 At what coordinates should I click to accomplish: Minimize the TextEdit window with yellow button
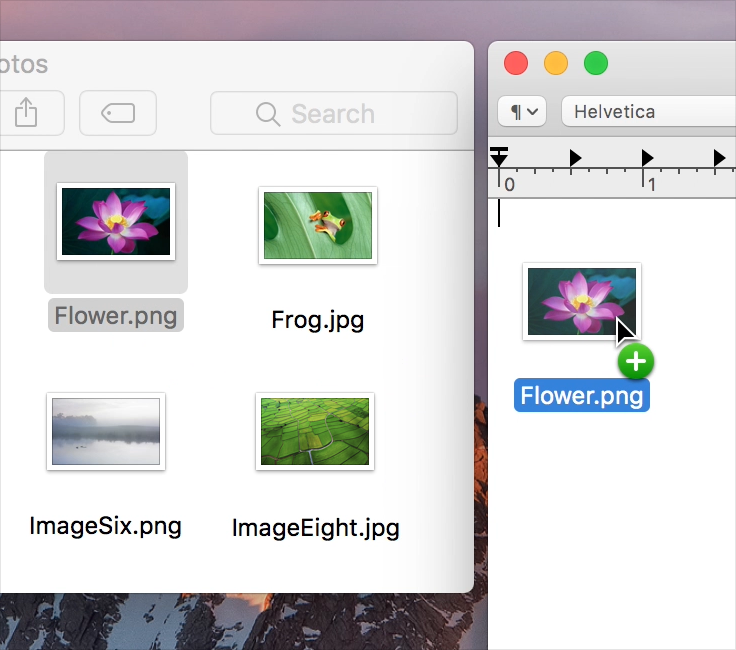[x=556, y=63]
